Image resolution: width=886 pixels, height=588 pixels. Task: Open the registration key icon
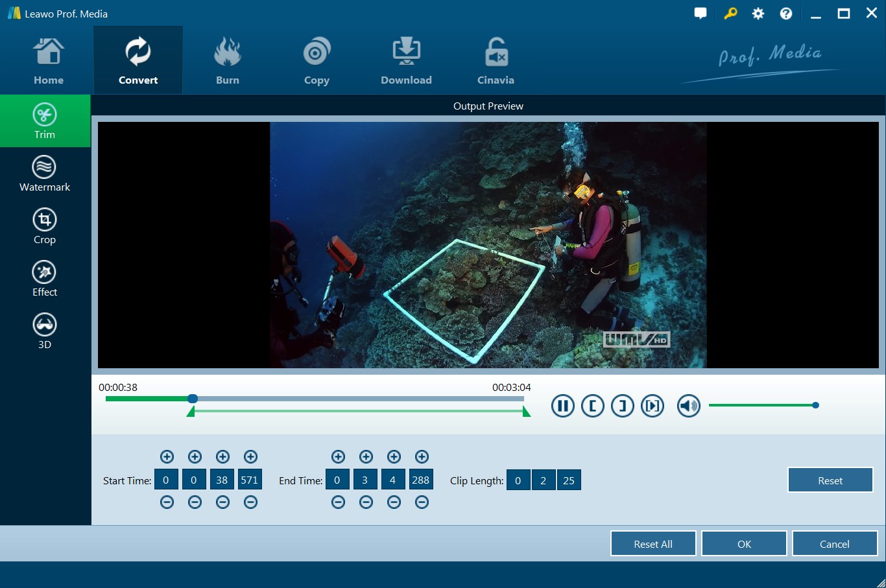730,13
